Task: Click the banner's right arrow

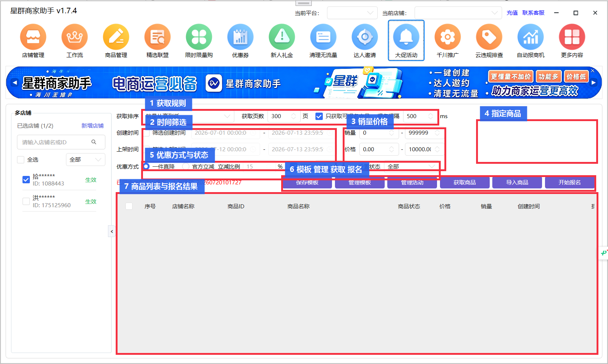Action: pos(594,82)
